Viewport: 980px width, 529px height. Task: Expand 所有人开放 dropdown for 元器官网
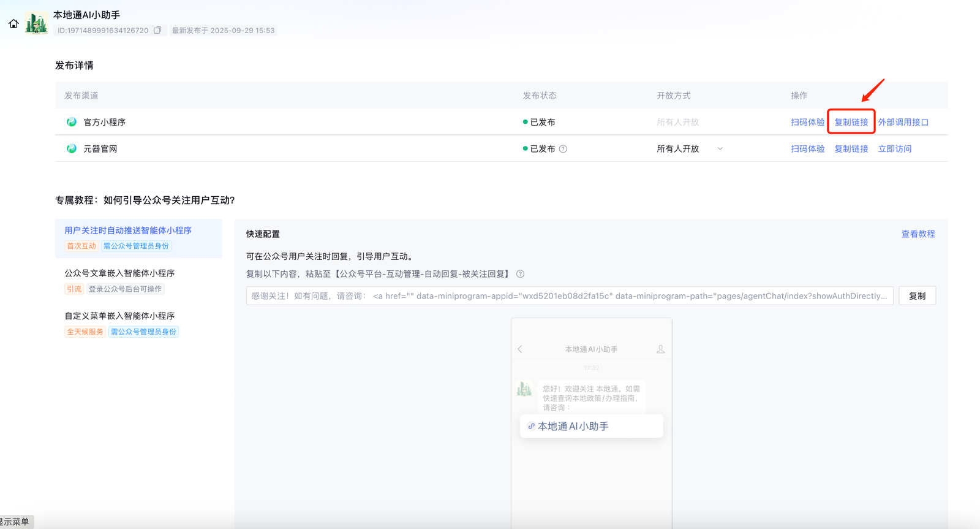click(720, 149)
